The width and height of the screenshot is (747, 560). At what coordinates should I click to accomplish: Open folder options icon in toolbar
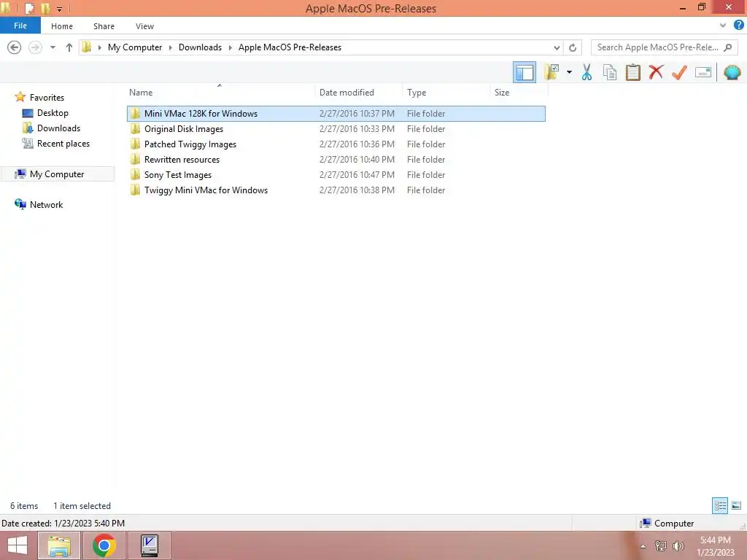(x=551, y=72)
